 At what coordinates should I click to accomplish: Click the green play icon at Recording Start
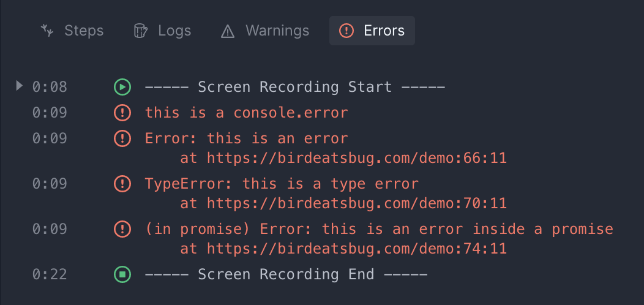[x=122, y=87]
